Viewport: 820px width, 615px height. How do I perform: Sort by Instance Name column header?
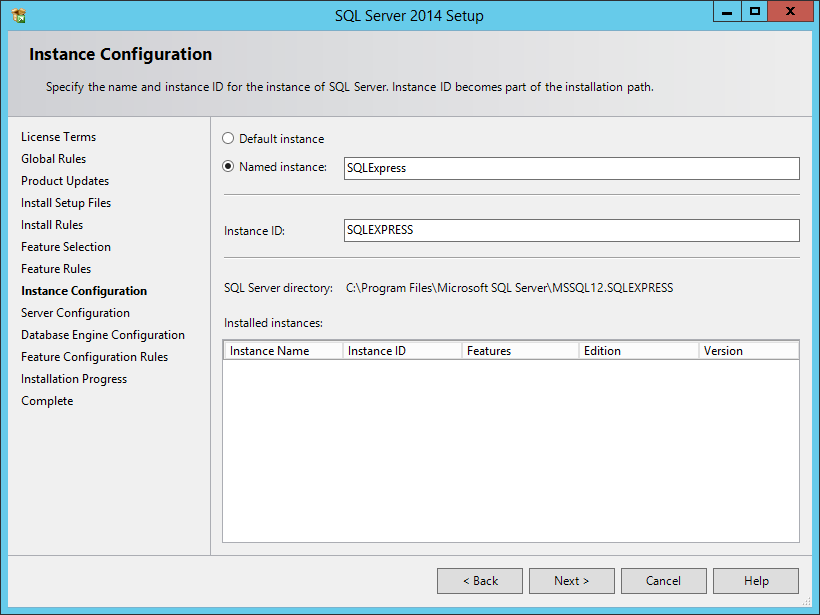tap(282, 351)
